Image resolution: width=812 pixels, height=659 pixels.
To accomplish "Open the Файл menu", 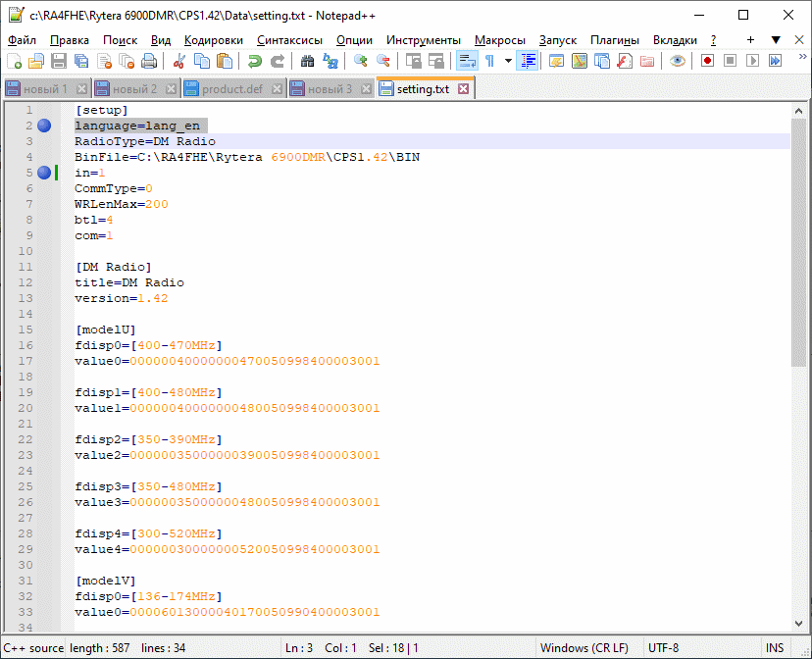I will 22,40.
